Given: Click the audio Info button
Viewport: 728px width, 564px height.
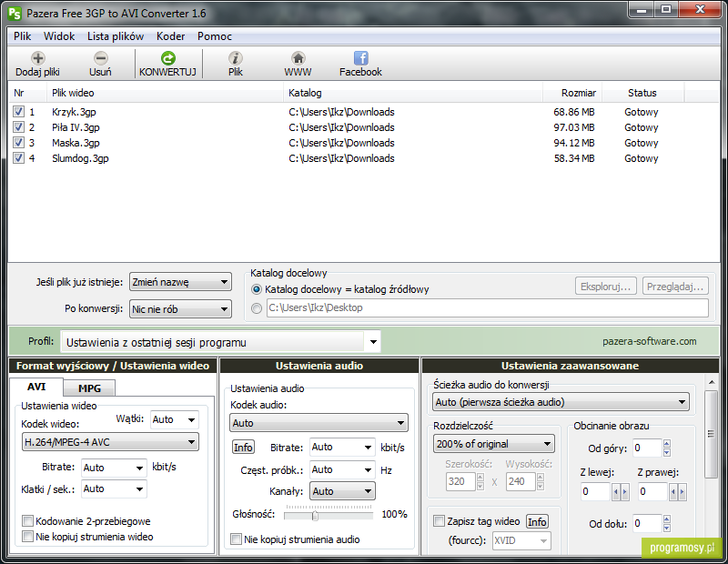Looking at the screenshot, I should [243, 447].
